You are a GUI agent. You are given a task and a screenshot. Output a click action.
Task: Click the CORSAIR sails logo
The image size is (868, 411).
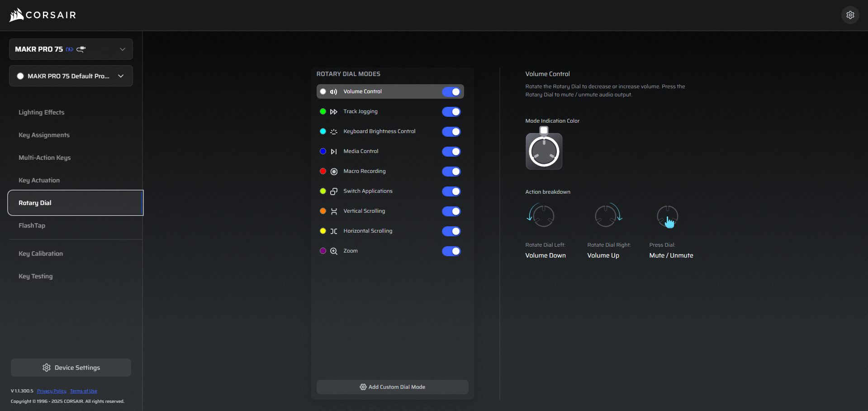coord(16,15)
